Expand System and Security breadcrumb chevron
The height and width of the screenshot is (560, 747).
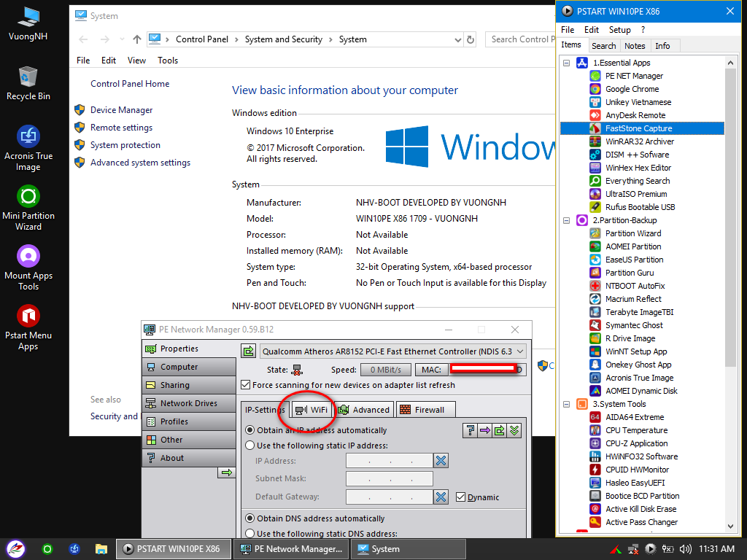pyautogui.click(x=330, y=39)
